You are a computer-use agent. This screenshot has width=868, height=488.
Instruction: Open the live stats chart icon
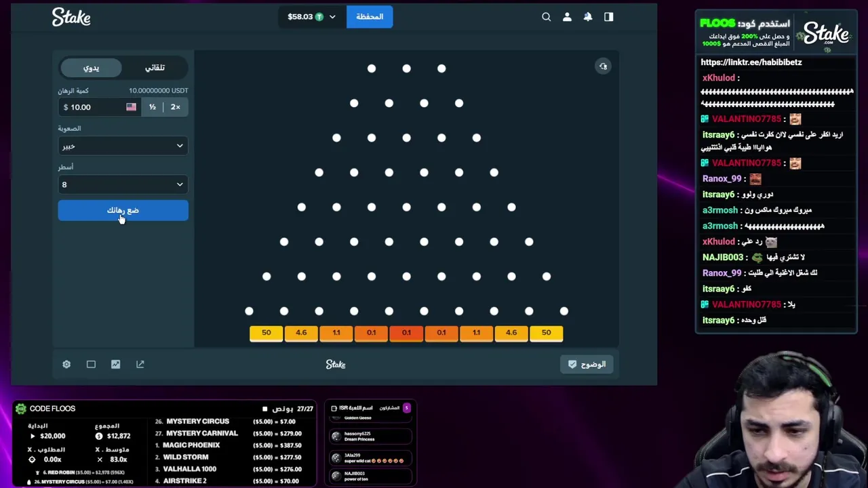115,365
